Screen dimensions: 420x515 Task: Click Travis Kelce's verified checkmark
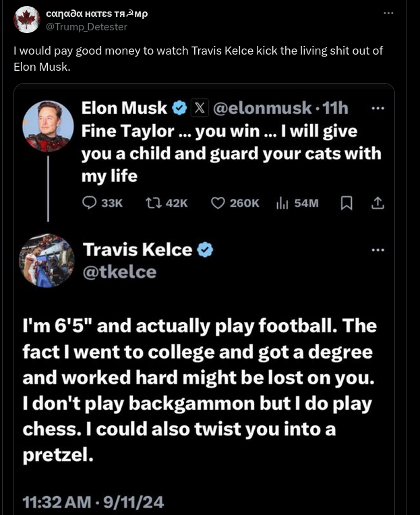(x=206, y=250)
